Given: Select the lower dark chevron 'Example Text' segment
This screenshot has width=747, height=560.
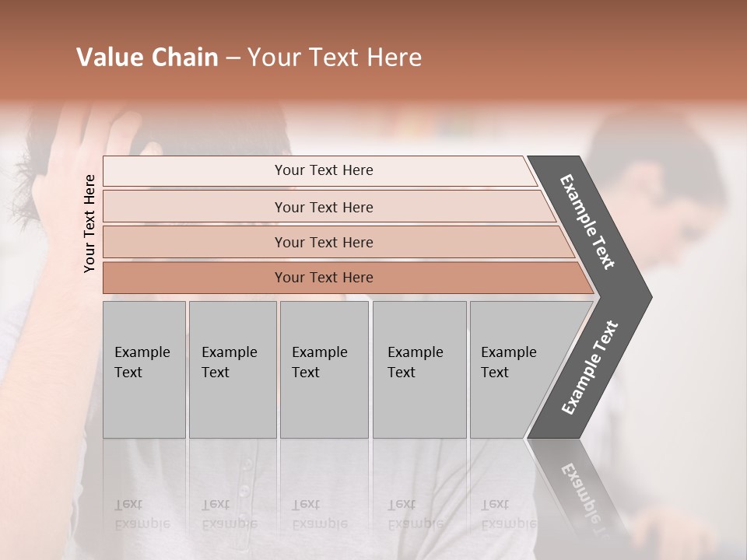Looking at the screenshot, I should click(x=589, y=367).
